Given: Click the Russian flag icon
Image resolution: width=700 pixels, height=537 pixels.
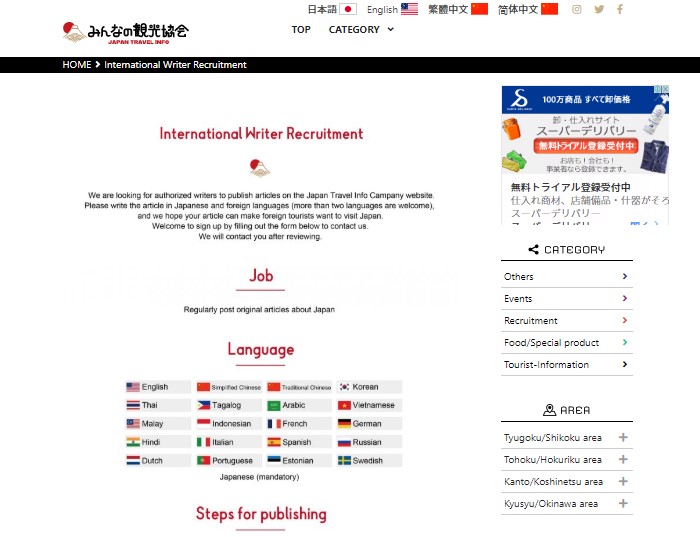Looking at the screenshot, I should (x=344, y=442).
